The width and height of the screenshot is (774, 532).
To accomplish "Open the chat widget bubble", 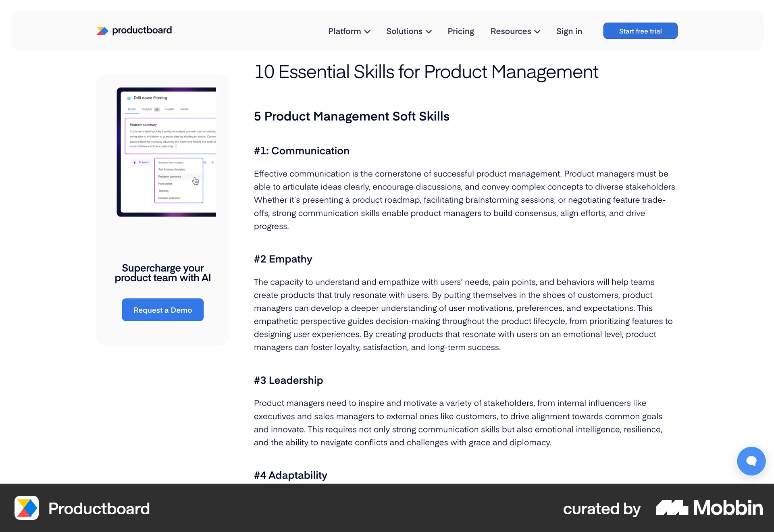I will (751, 461).
